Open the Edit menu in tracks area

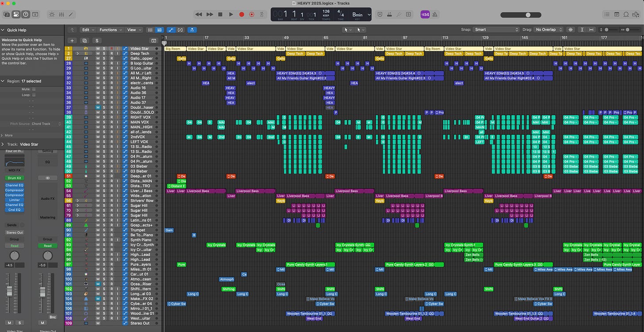[x=88, y=30]
